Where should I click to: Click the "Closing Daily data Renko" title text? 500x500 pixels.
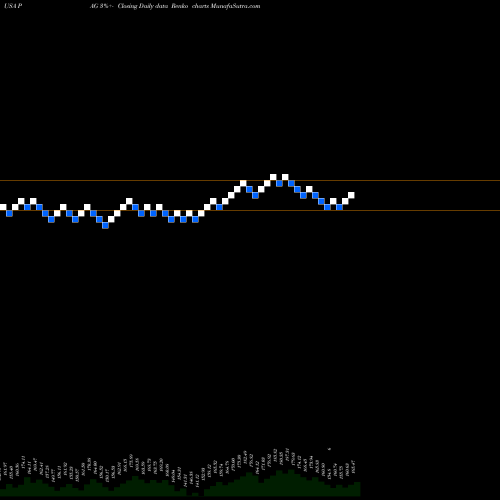pyautogui.click(x=153, y=6)
